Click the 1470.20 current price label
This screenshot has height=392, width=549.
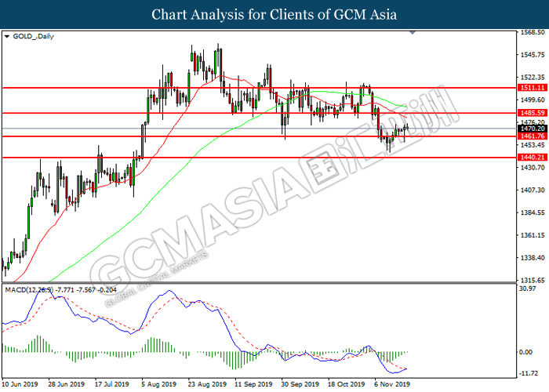point(533,129)
